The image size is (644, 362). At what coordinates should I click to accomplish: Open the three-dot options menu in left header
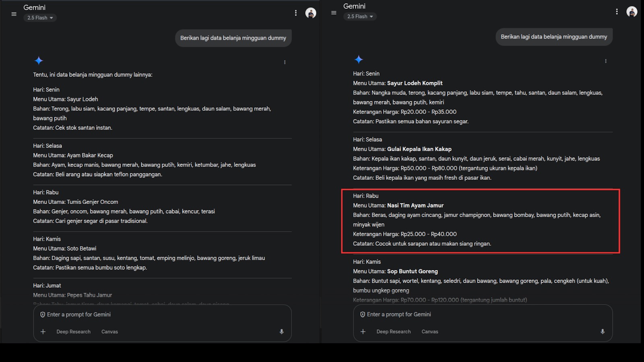296,13
